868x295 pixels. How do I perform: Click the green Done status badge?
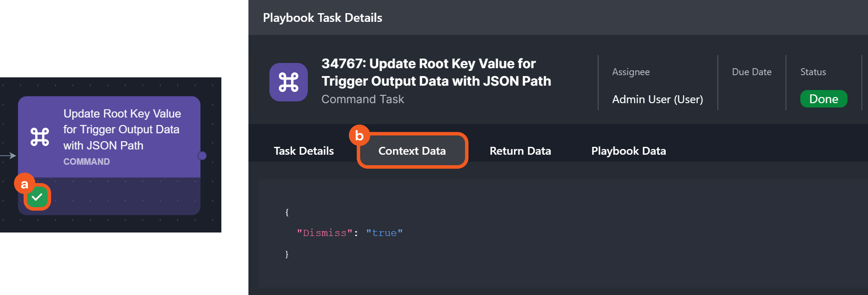coord(823,99)
